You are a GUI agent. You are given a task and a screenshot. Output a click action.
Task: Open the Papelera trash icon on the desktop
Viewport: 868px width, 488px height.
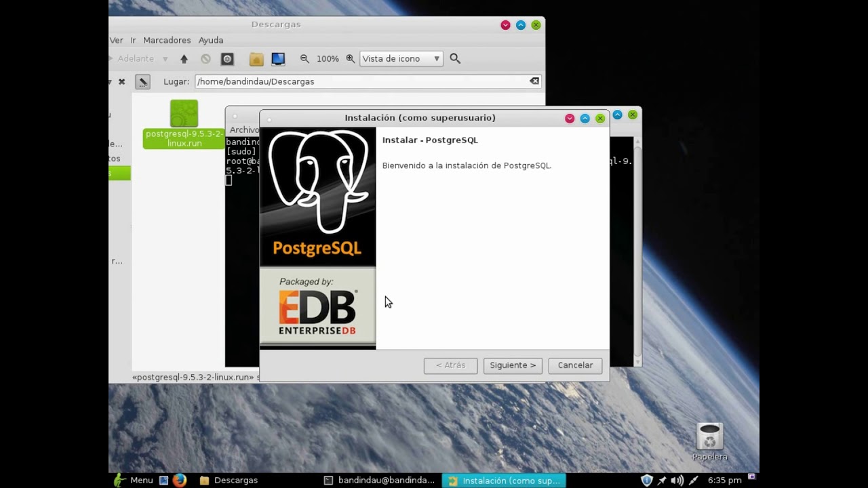point(710,442)
